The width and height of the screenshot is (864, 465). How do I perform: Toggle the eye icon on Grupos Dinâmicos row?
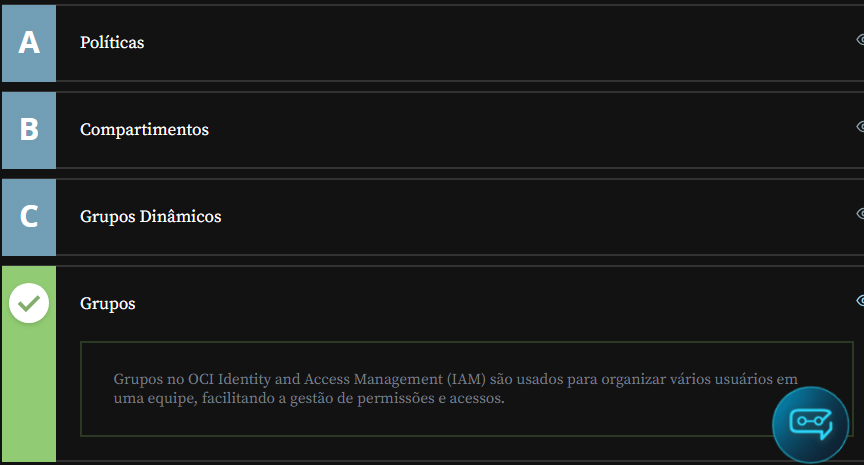[860, 214]
